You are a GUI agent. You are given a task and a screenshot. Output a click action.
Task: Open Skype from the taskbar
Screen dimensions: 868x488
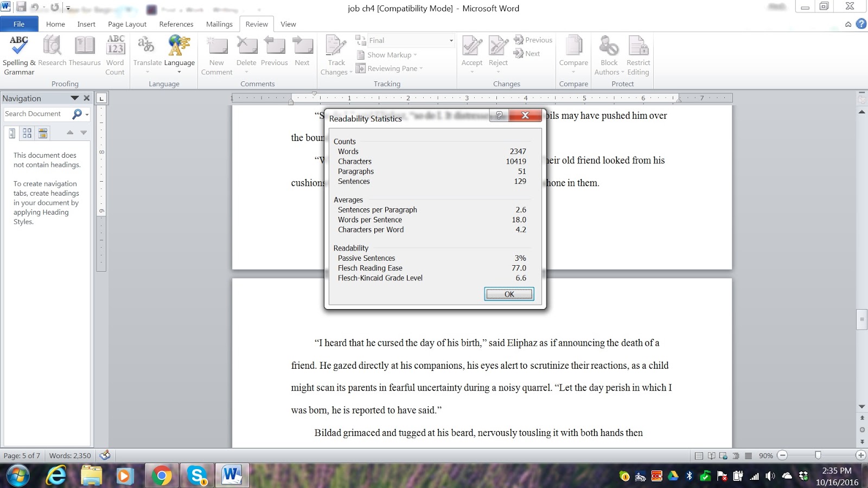[x=196, y=476]
